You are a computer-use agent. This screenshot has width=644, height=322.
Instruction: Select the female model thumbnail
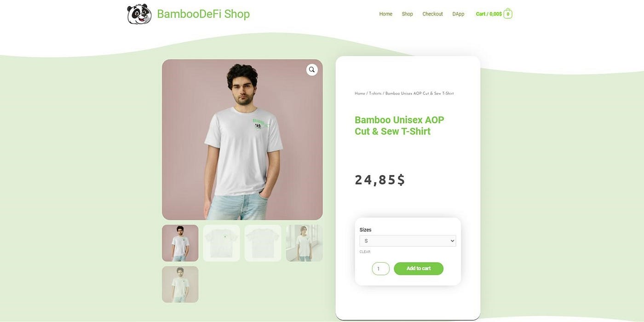pyautogui.click(x=304, y=243)
